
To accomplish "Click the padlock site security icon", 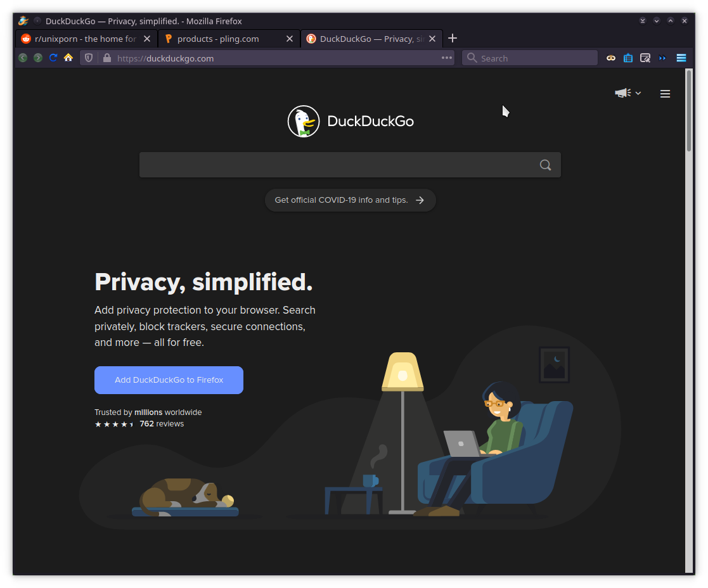I will [107, 58].
